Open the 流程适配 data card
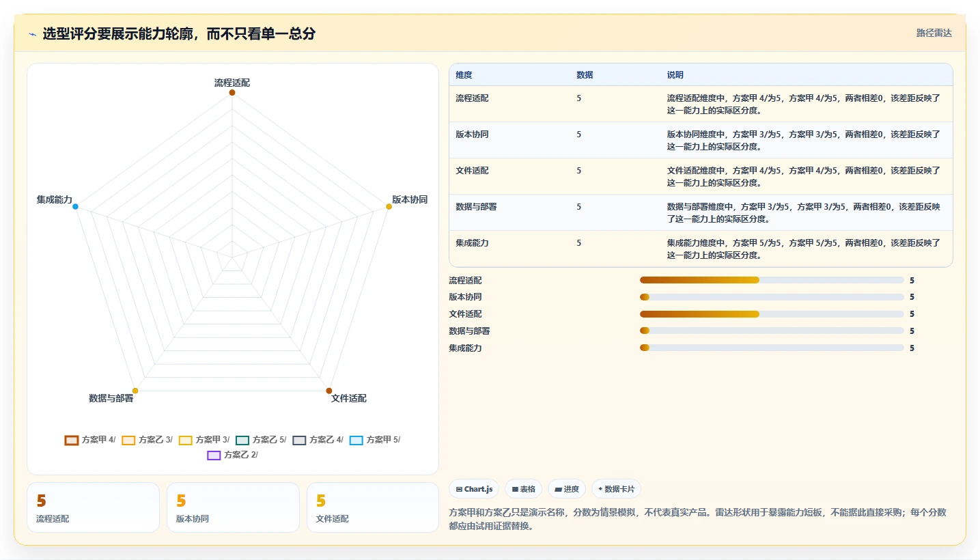The width and height of the screenshot is (980, 560). pos(93,507)
